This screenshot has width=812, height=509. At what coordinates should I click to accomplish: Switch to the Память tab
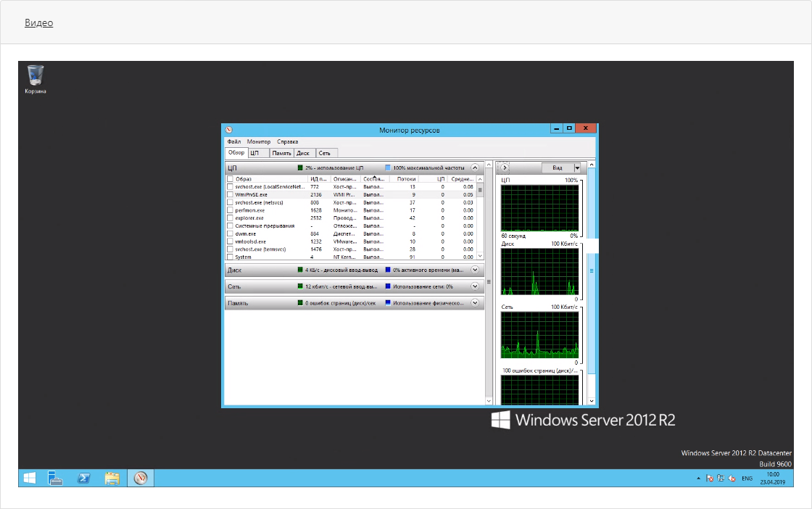pos(281,153)
